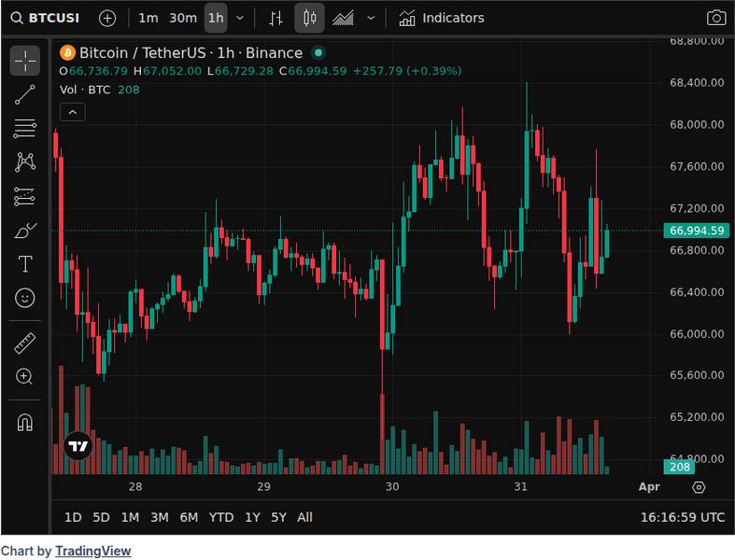Screen dimensions: 735x560
Task: Open the time interval dropdown
Action: click(x=240, y=19)
